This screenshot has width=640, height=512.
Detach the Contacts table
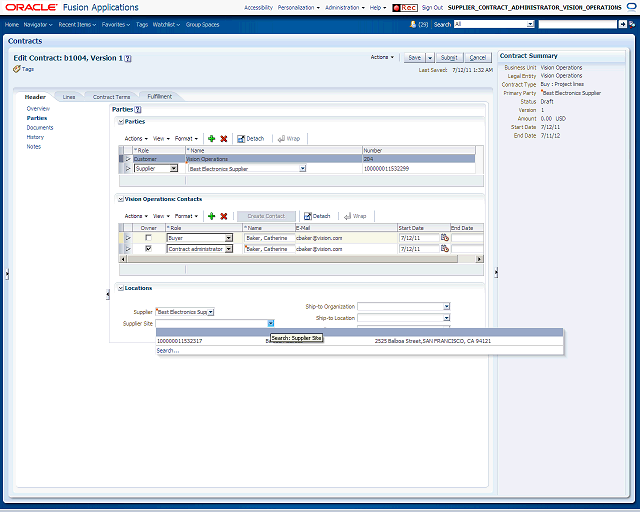click(317, 216)
